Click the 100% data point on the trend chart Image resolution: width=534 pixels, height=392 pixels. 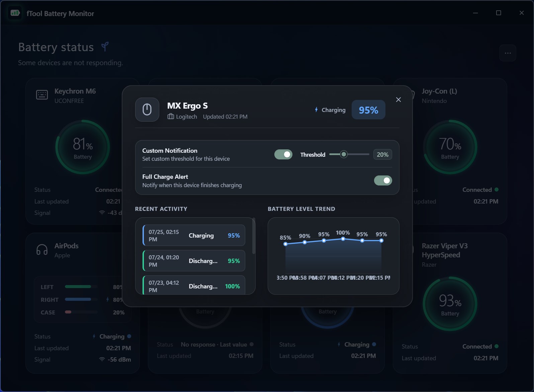pyautogui.click(x=343, y=239)
